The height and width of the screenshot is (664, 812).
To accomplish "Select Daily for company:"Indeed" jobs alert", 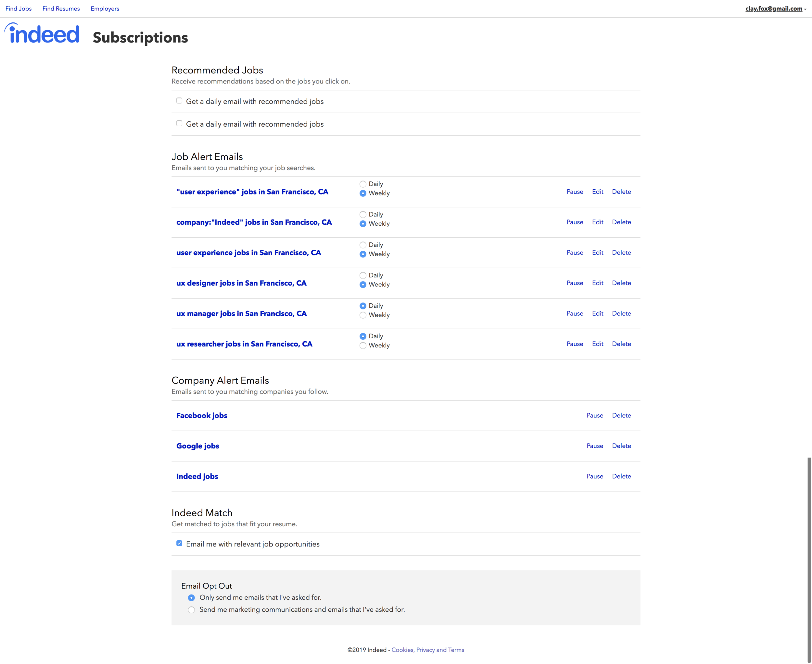I will pos(363,215).
